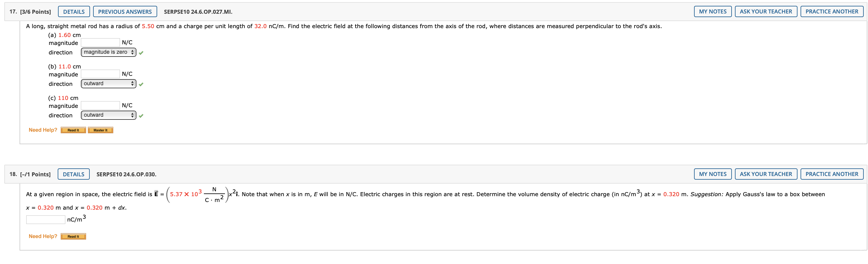This screenshot has width=868, height=264.
Task: Open PREVIOUS ANSWERS for question 17
Action: [x=125, y=12]
